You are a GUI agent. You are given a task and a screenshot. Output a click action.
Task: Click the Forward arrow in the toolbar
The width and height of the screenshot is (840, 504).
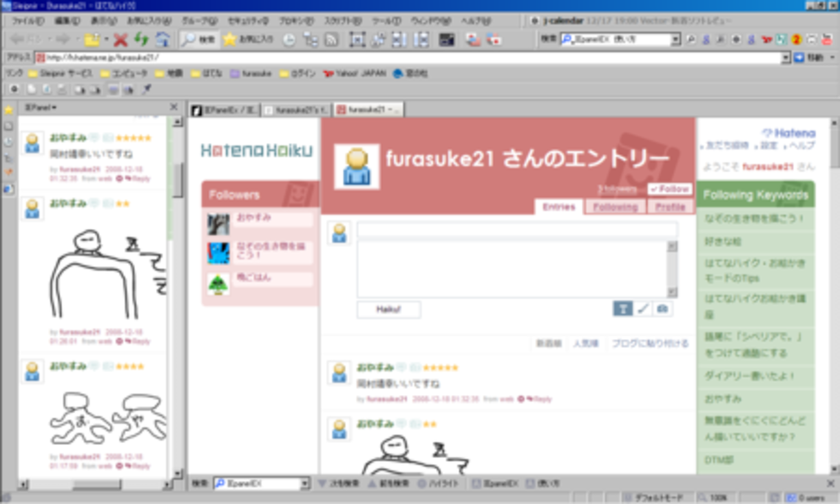(x=62, y=40)
